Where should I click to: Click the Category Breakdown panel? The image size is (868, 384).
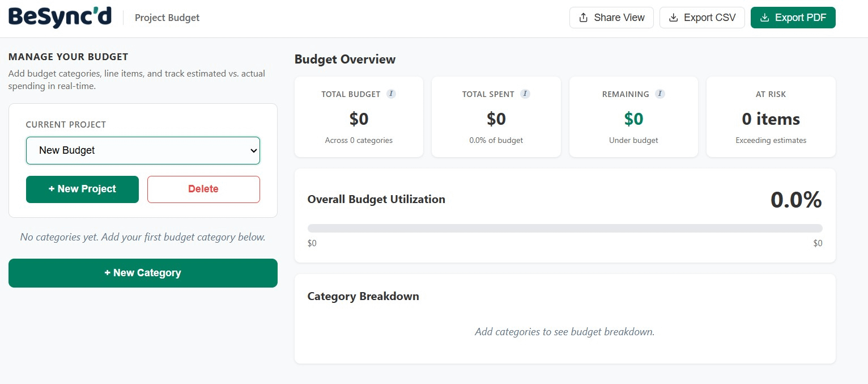tap(565, 318)
